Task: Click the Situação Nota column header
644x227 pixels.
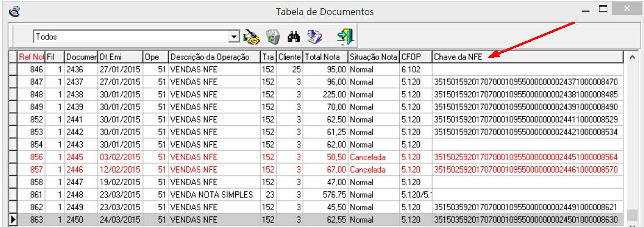Action: click(374, 57)
